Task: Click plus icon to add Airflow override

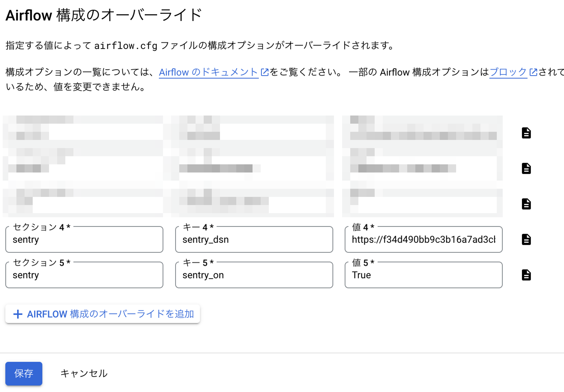Action: pos(18,314)
